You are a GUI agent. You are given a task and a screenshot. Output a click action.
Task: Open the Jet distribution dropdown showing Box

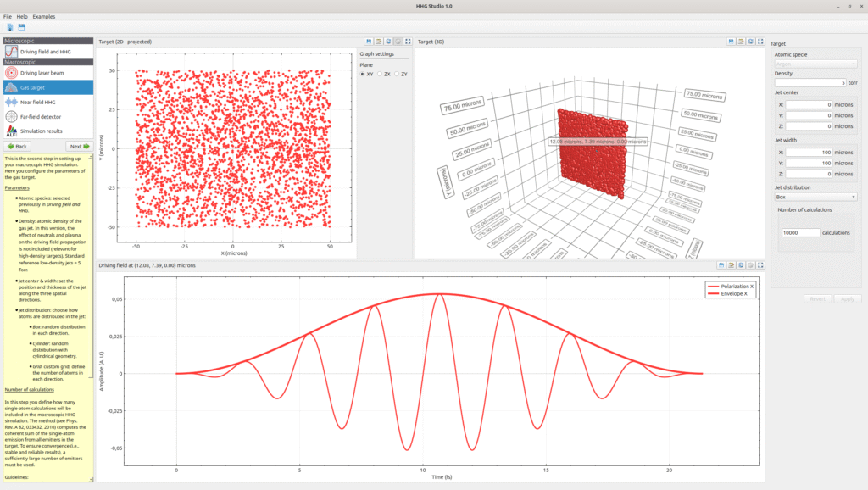pos(815,197)
